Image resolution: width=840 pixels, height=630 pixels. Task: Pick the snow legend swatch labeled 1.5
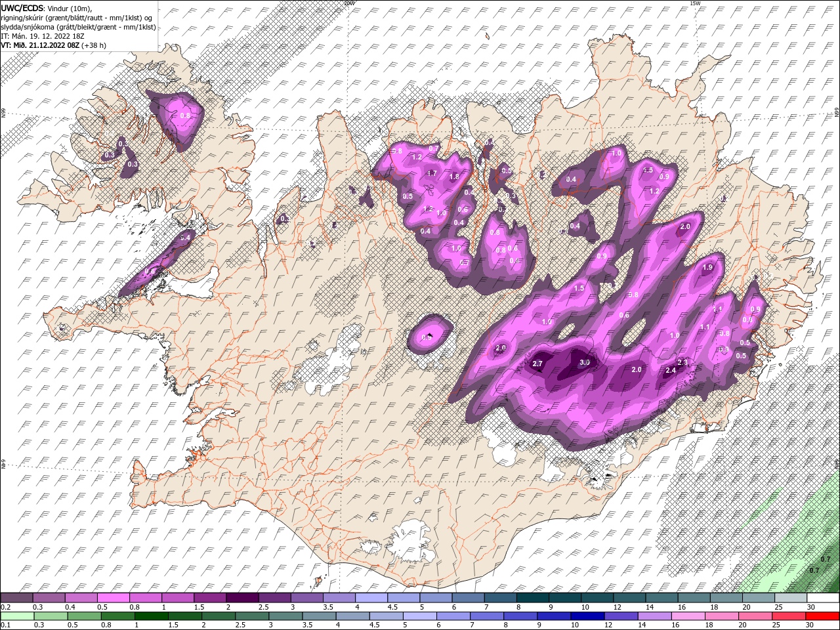tap(210, 598)
